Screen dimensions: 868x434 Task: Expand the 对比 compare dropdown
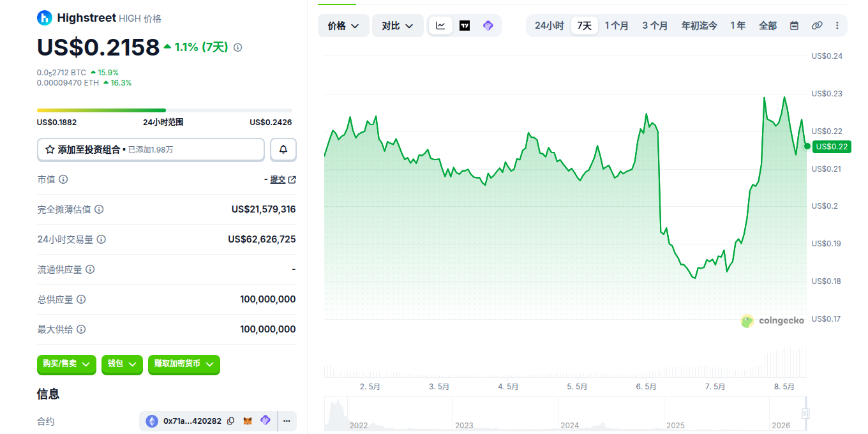pos(398,26)
